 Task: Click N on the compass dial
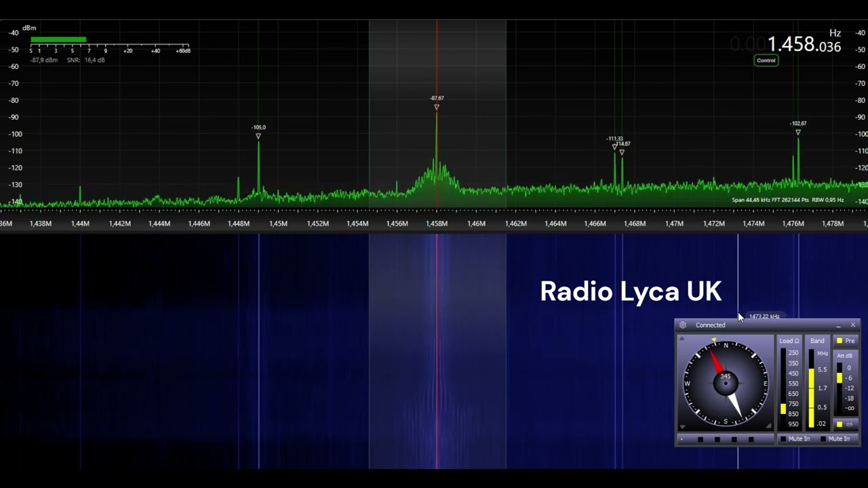tap(726, 345)
